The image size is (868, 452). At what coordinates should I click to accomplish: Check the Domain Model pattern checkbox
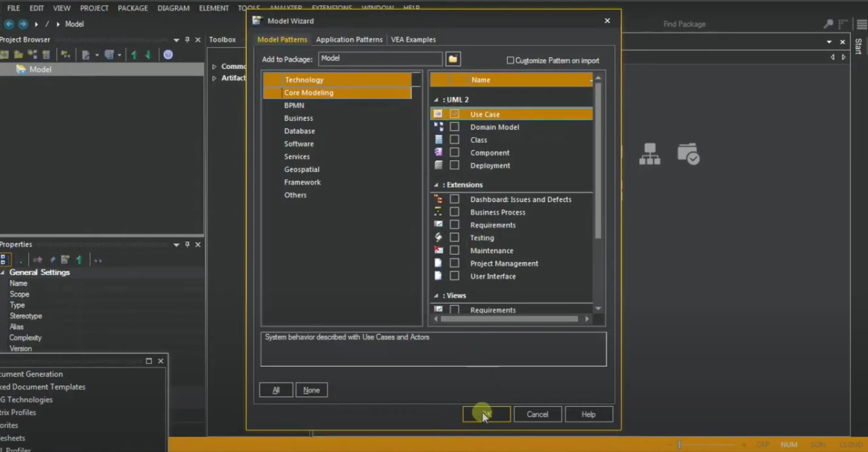(x=454, y=127)
